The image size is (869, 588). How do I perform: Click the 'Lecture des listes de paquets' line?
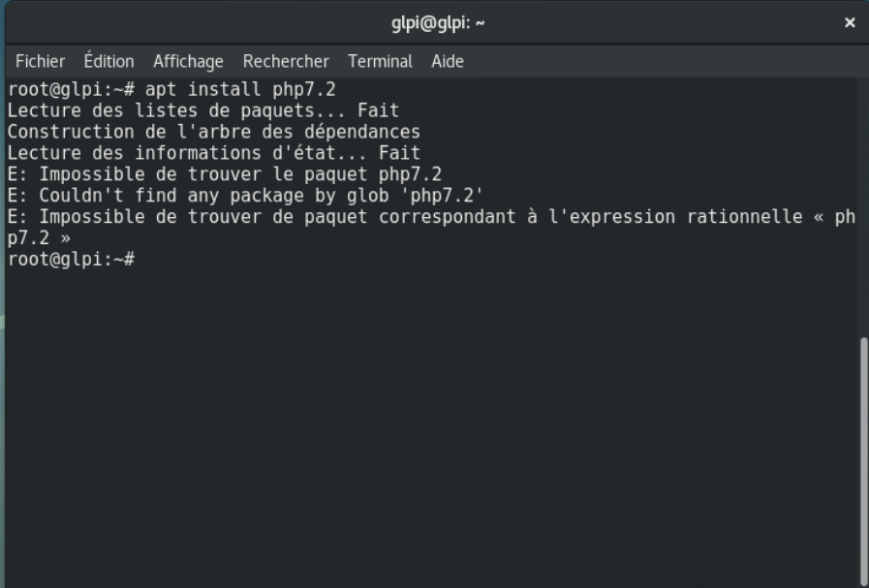coord(203,110)
